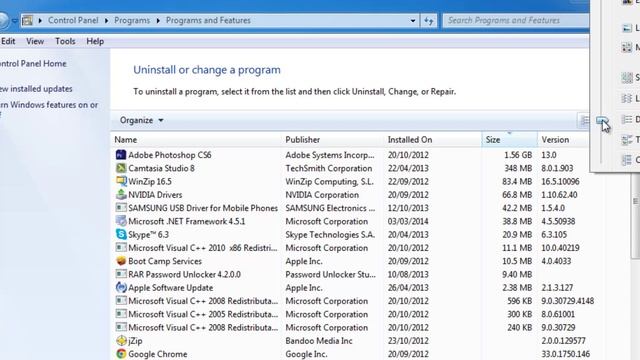Open the Organize dropdown

[x=141, y=120]
